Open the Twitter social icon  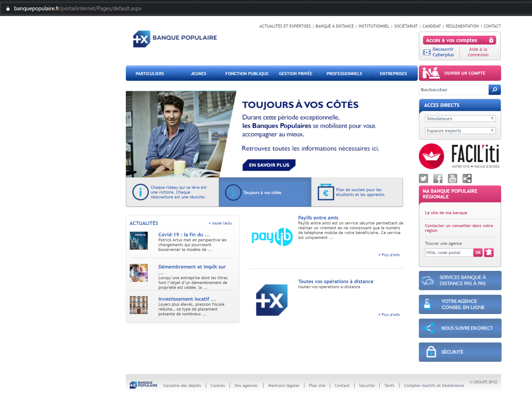tap(423, 178)
